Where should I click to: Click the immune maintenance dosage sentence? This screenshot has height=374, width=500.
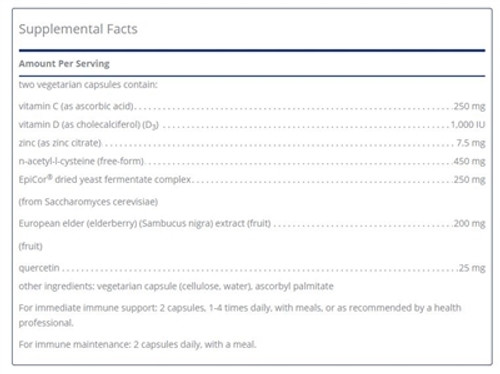coord(137,344)
